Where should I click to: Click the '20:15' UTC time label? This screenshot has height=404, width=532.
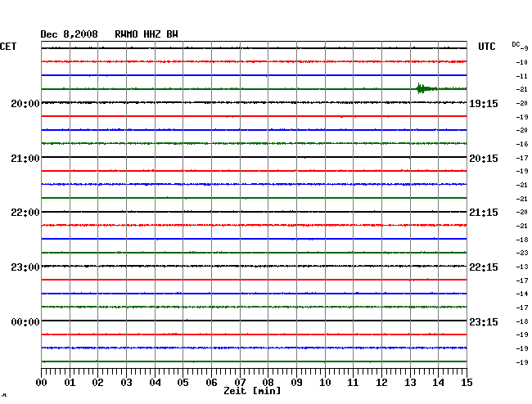484,159
